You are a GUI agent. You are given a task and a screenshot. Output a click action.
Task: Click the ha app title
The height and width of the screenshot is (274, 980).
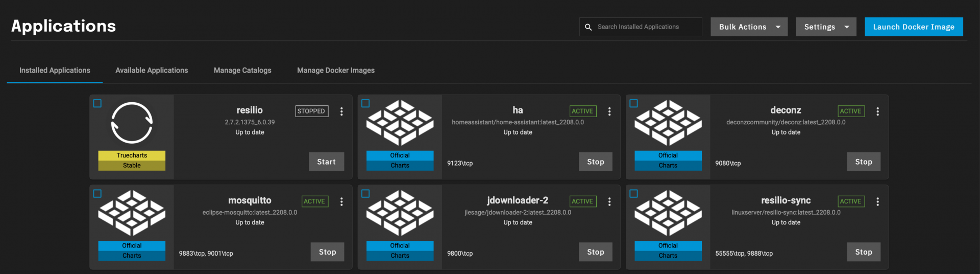pos(518,110)
